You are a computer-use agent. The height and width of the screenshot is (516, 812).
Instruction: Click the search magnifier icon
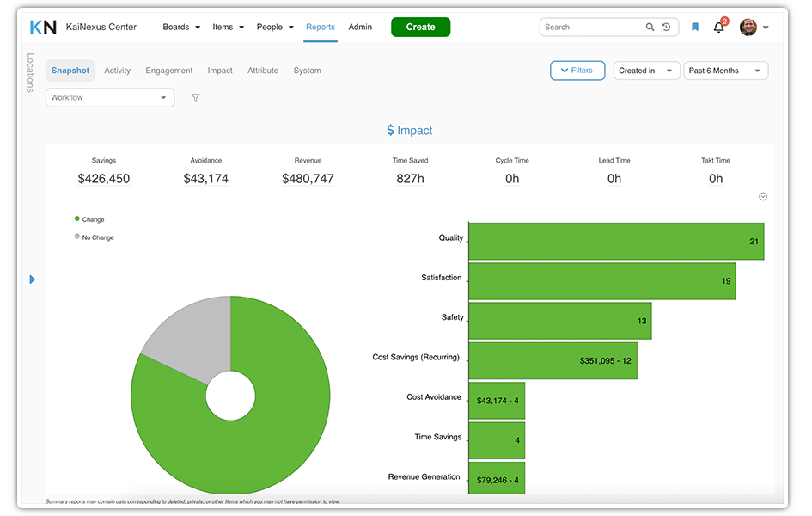[650, 28]
